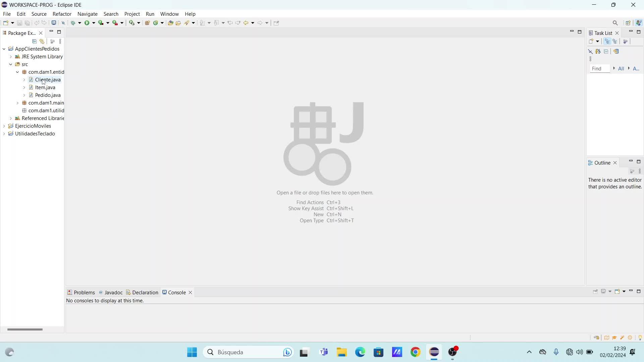Viewport: 644px width, 362px height.
Task: Open the Run button dropdown arrow
Action: (x=94, y=23)
